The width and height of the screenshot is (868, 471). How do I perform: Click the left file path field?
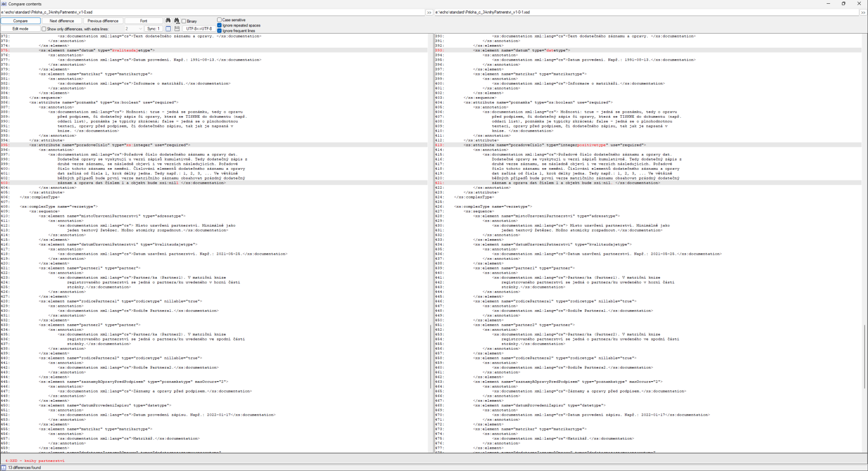pyautogui.click(x=212, y=12)
